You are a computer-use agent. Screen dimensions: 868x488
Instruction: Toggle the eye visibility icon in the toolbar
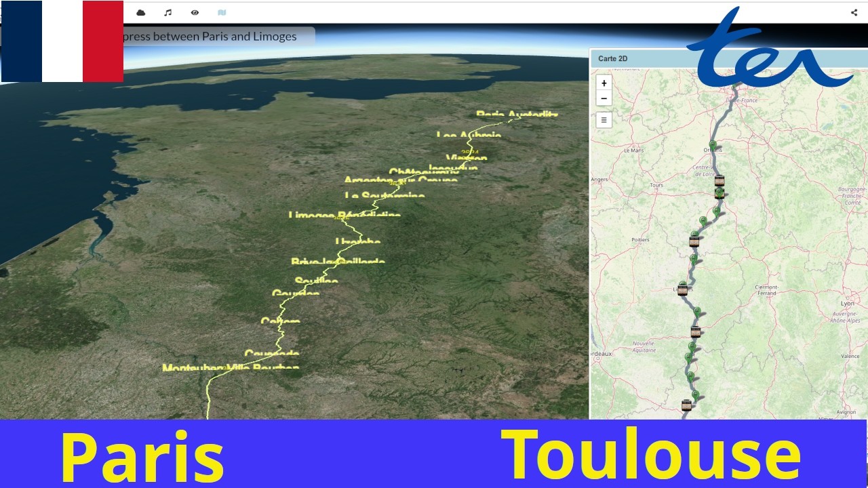[x=195, y=12]
